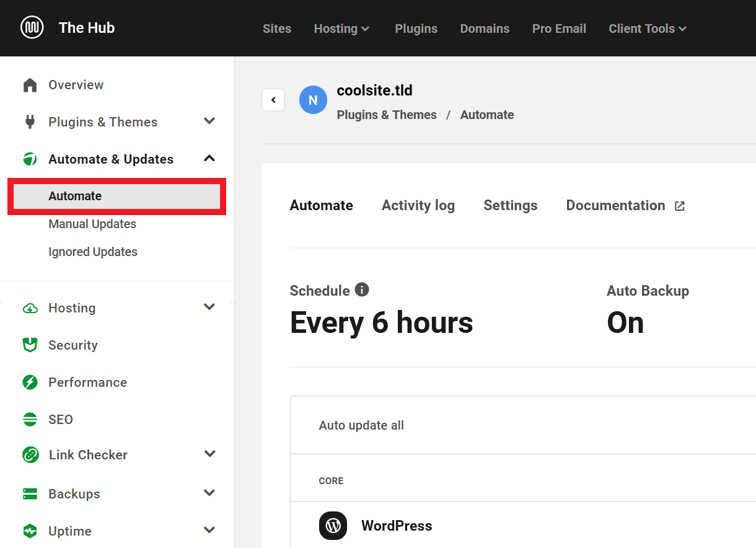Select the Automate tab in main panel
Image resolution: width=756 pixels, height=548 pixels.
[322, 205]
